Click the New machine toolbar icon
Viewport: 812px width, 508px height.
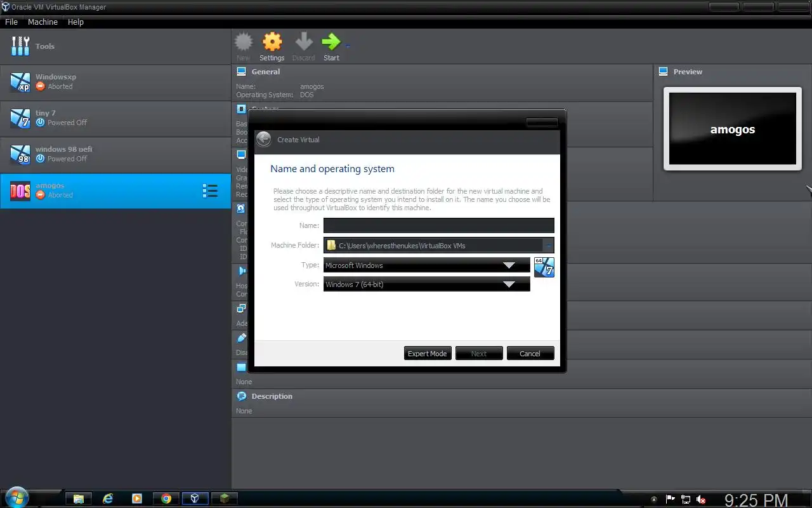(x=244, y=42)
